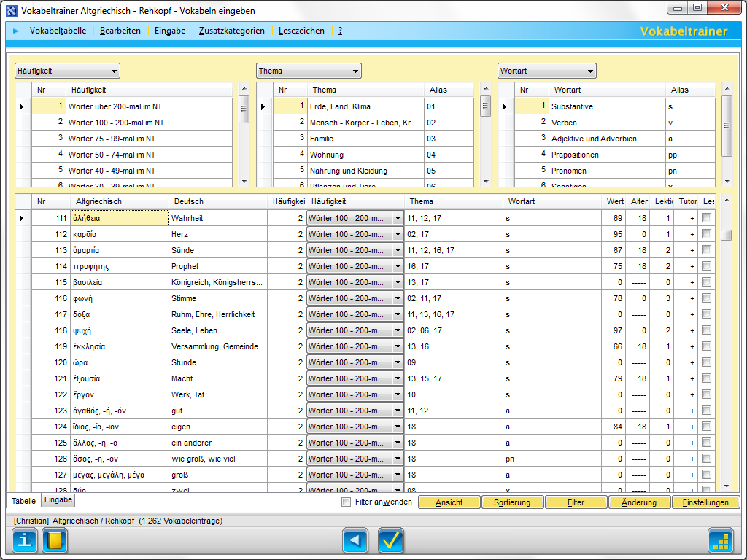This screenshot has height=560, width=747.
Task: Click the blue back arrow button
Action: point(355,540)
